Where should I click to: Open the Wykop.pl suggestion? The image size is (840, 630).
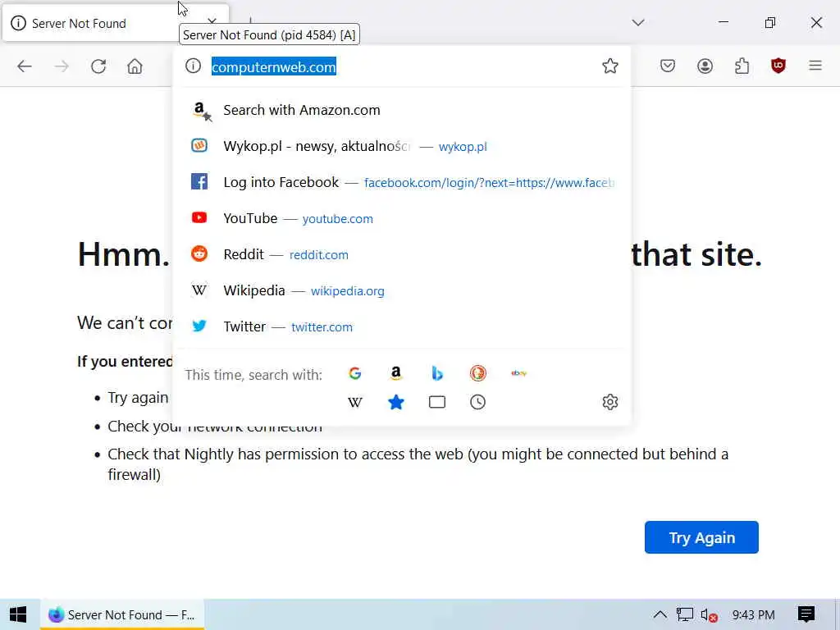400,146
